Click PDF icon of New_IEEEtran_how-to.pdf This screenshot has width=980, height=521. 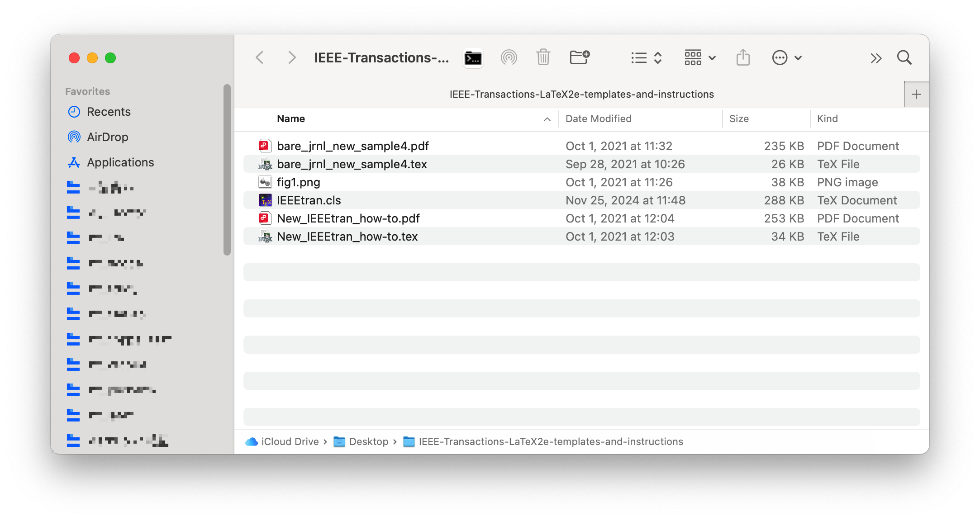[265, 218]
